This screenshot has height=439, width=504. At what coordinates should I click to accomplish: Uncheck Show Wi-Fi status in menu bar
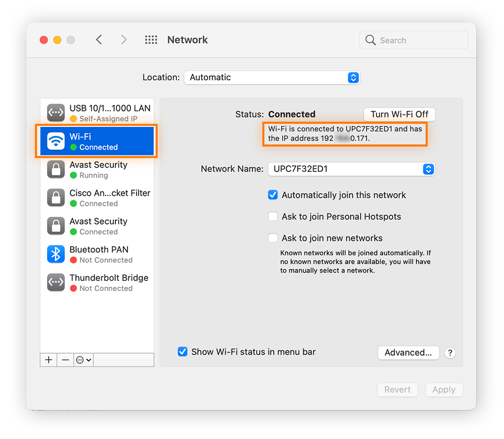tap(182, 351)
